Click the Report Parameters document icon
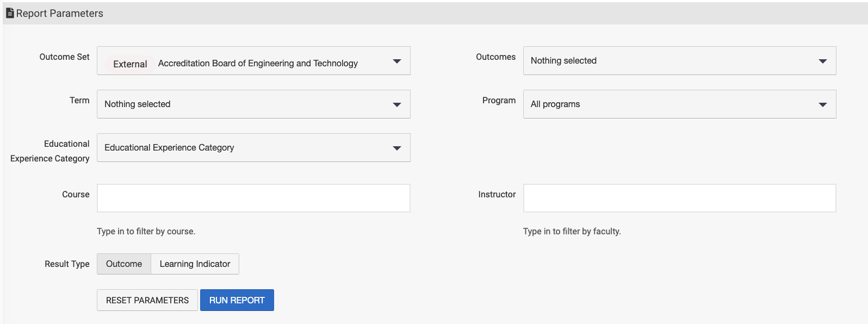Image resolution: width=868 pixels, height=324 pixels. [10, 13]
